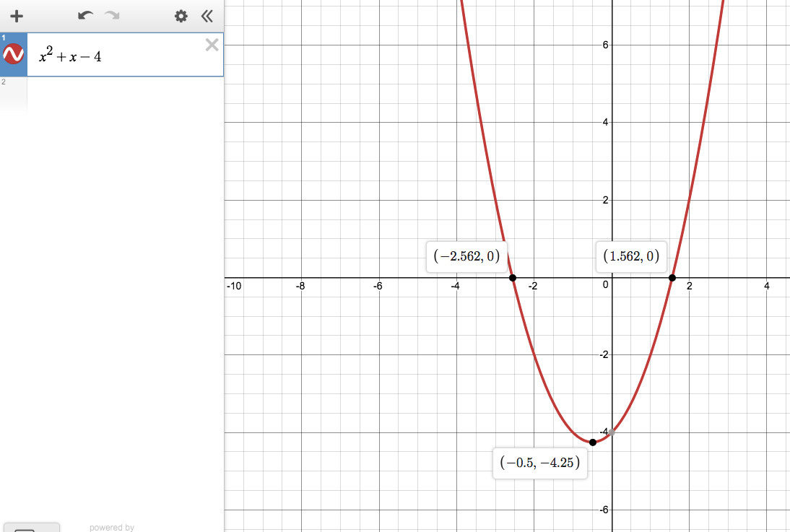790x532 pixels.
Task: Open the powered by link
Action: click(x=112, y=528)
